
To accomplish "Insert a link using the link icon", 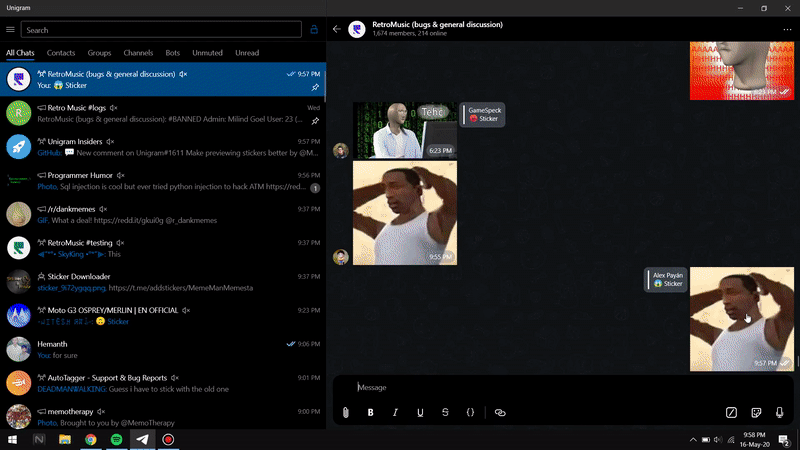I will (x=500, y=412).
